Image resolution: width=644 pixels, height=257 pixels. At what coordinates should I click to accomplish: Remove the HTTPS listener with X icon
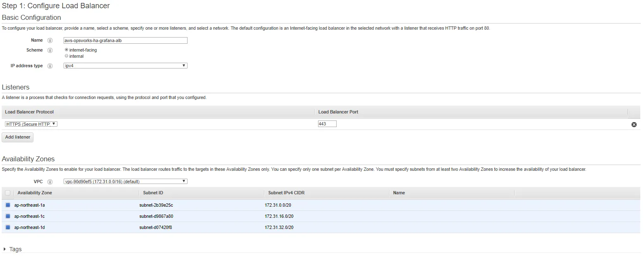coord(634,125)
